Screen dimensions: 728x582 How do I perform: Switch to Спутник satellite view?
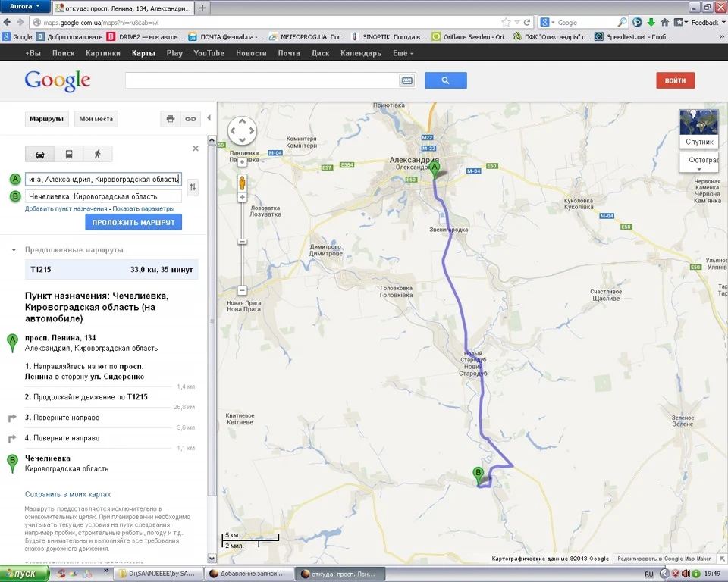(698, 129)
